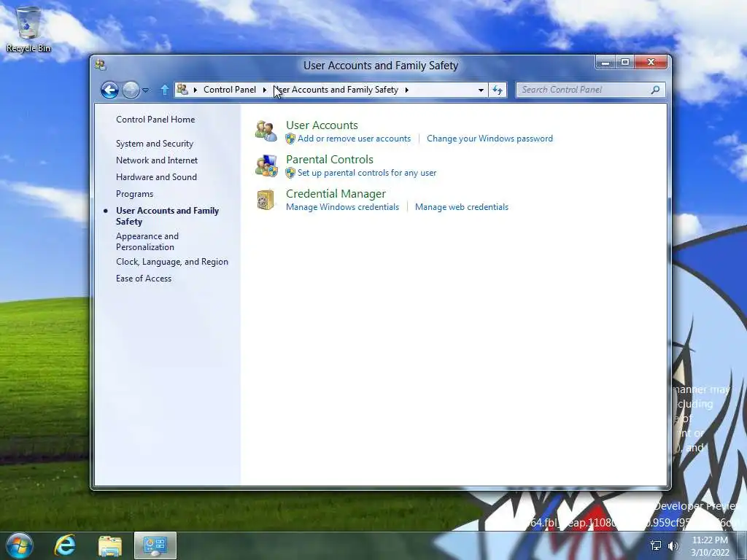The image size is (747, 560).
Task: Click the volume speaker tray icon
Action: coord(673,545)
